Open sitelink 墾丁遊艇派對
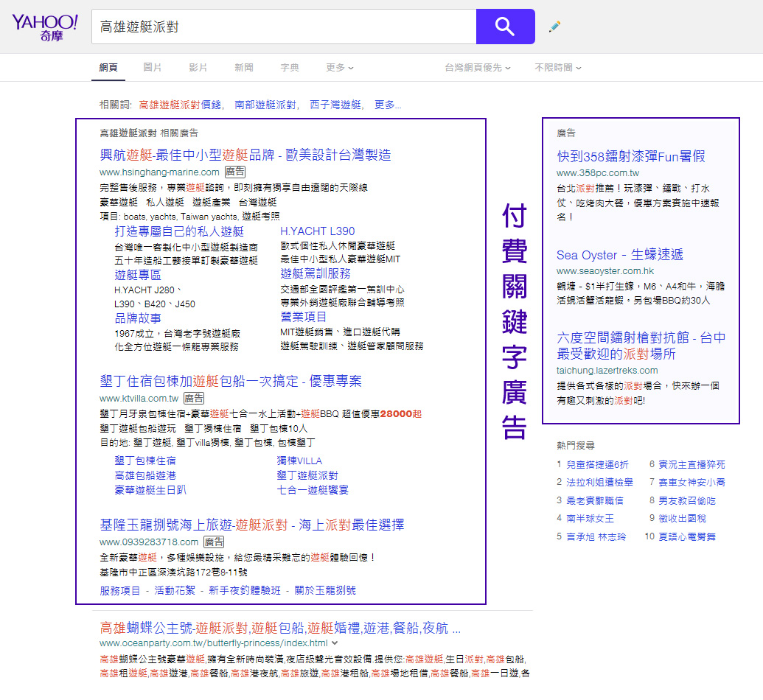The height and width of the screenshot is (700, 763). pos(307,475)
